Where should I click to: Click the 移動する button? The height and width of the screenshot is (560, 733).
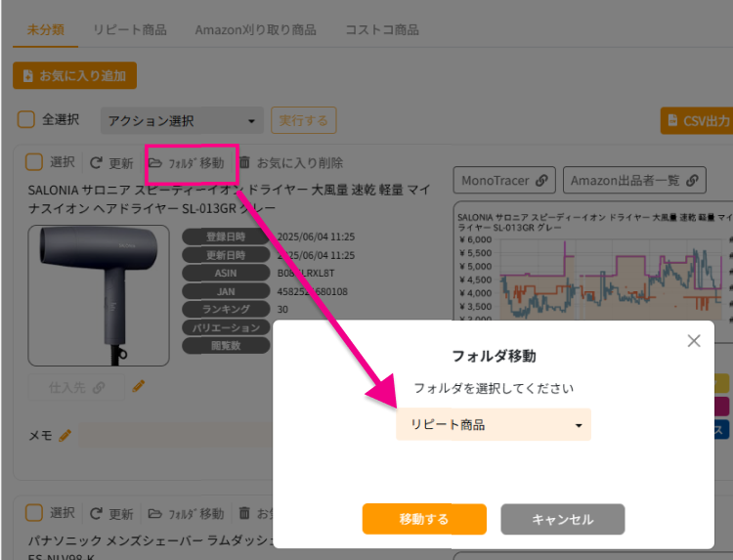[424, 519]
